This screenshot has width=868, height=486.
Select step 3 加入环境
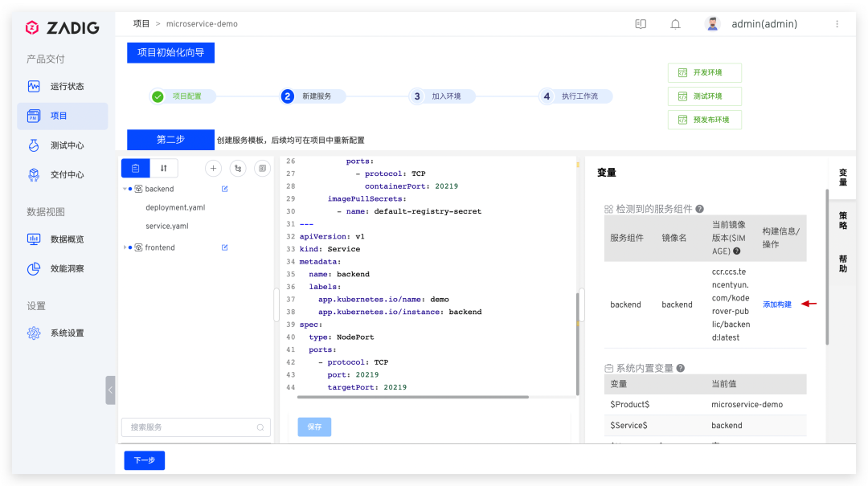tap(442, 96)
